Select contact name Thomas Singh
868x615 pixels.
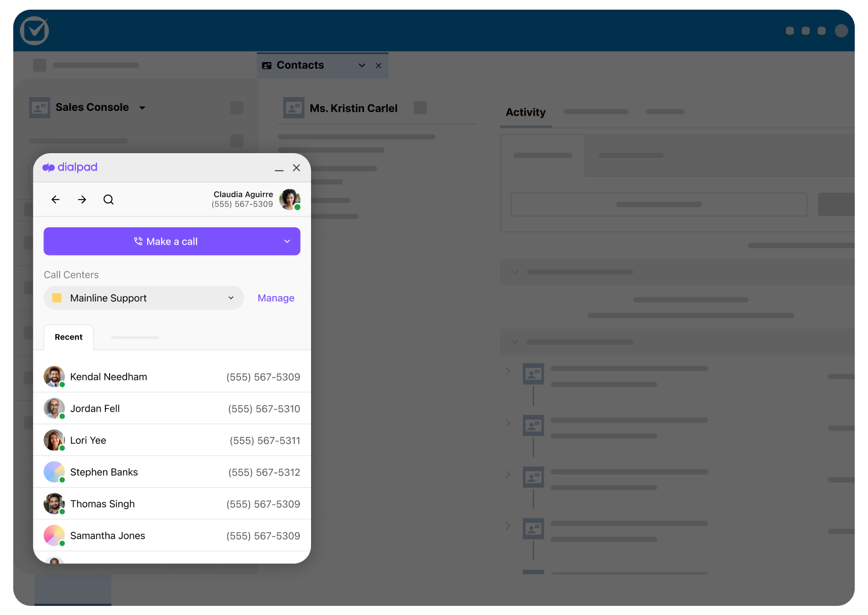pyautogui.click(x=102, y=504)
